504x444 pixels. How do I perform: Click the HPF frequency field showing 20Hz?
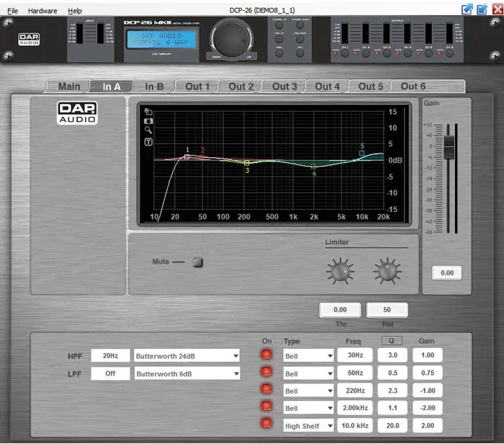click(x=110, y=355)
